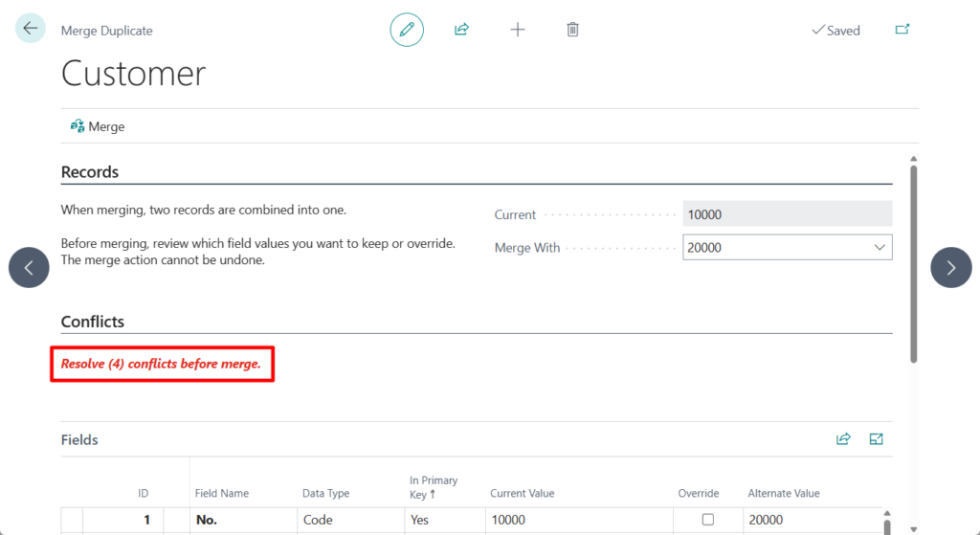Tick Override checkbox for No. field
This screenshot has height=535, width=980.
(708, 520)
